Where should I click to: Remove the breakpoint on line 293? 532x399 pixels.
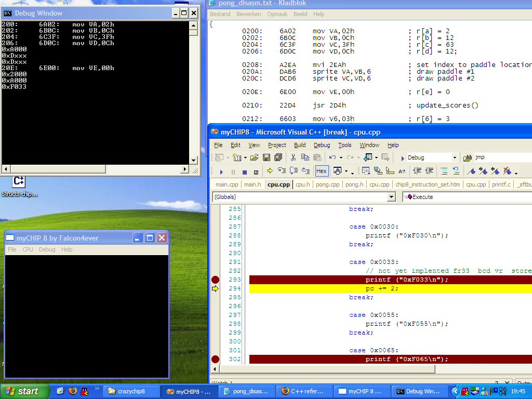click(215, 280)
